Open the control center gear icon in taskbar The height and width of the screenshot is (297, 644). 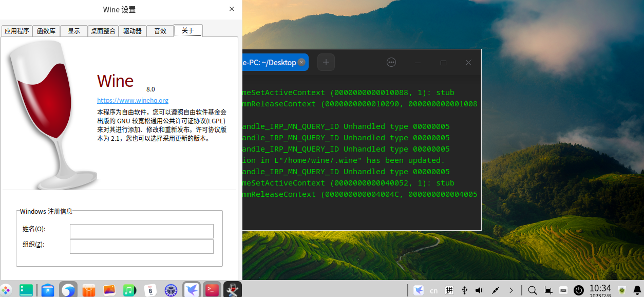(171, 290)
